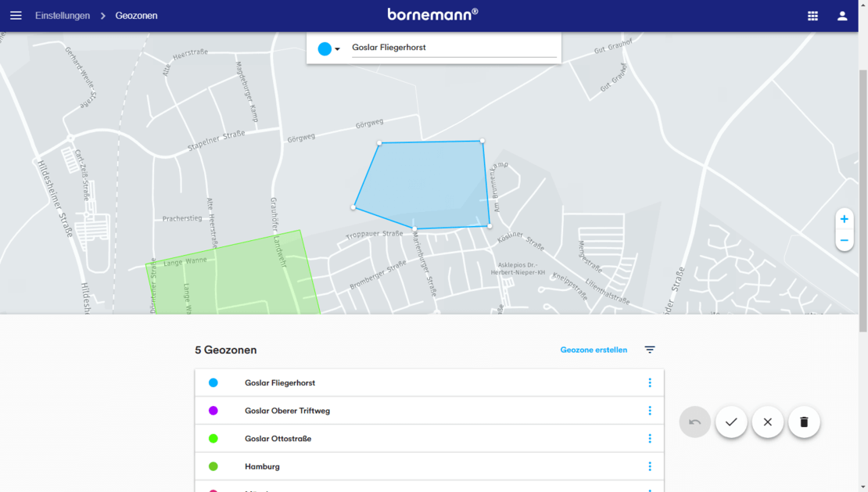Open the user account menu
Image resolution: width=868 pixels, height=492 pixels.
pos(842,16)
